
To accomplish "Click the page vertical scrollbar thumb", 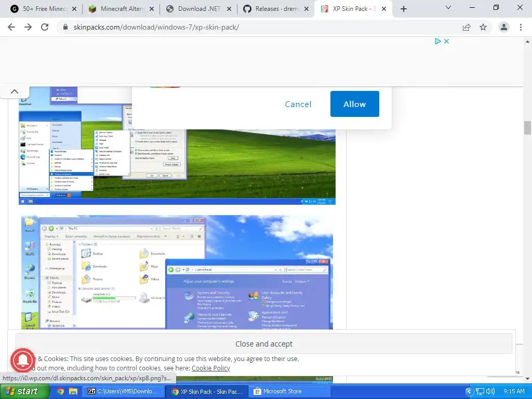I will click(x=527, y=128).
